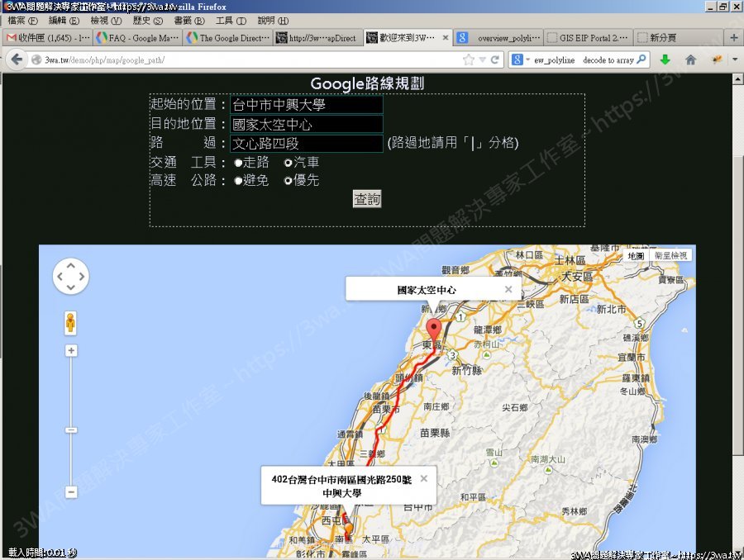Reload the page with the refresh icon
The width and height of the screenshot is (744, 560).
[x=495, y=59]
